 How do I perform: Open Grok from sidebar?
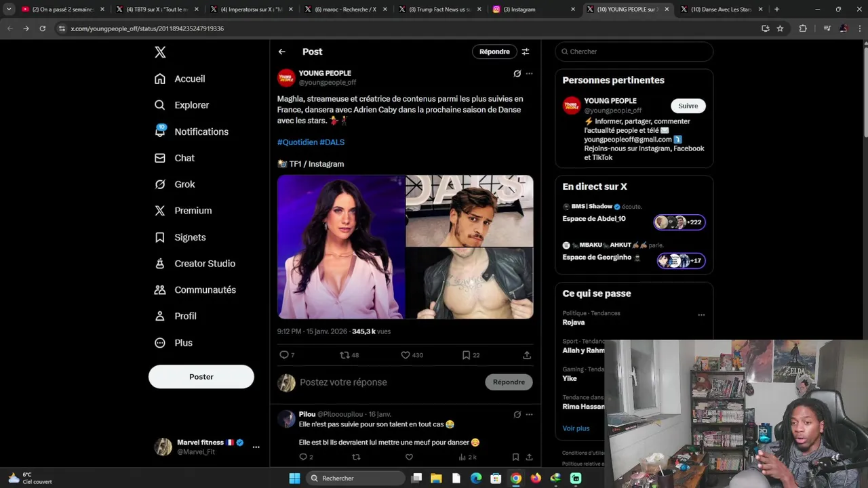click(174, 184)
